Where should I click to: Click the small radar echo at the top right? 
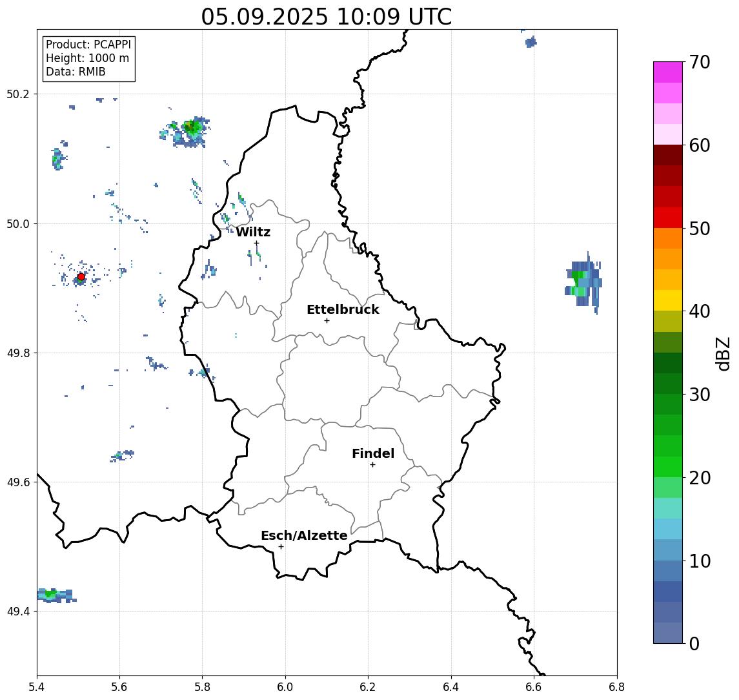531,41
